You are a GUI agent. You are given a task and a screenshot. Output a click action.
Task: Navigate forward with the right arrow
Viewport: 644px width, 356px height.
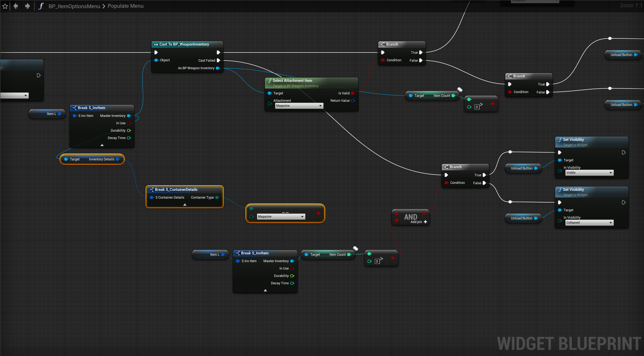(28, 6)
